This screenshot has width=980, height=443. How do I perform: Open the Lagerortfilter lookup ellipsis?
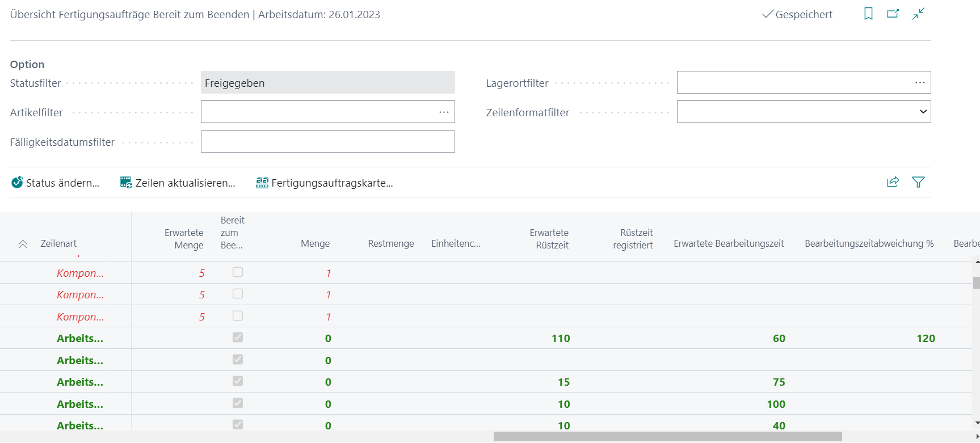pyautogui.click(x=920, y=83)
